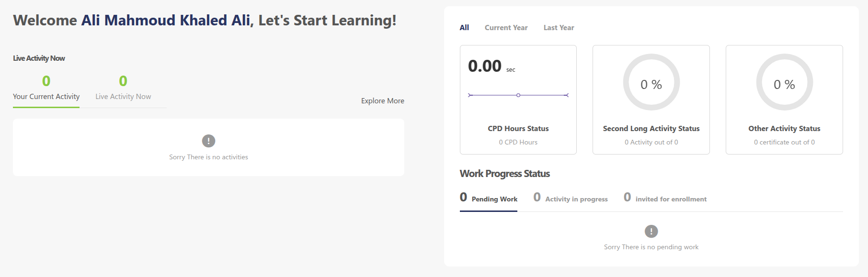This screenshot has width=868, height=277.
Task: Click the user name Ali Mahmoud Khaled Ali
Action: 166,21
